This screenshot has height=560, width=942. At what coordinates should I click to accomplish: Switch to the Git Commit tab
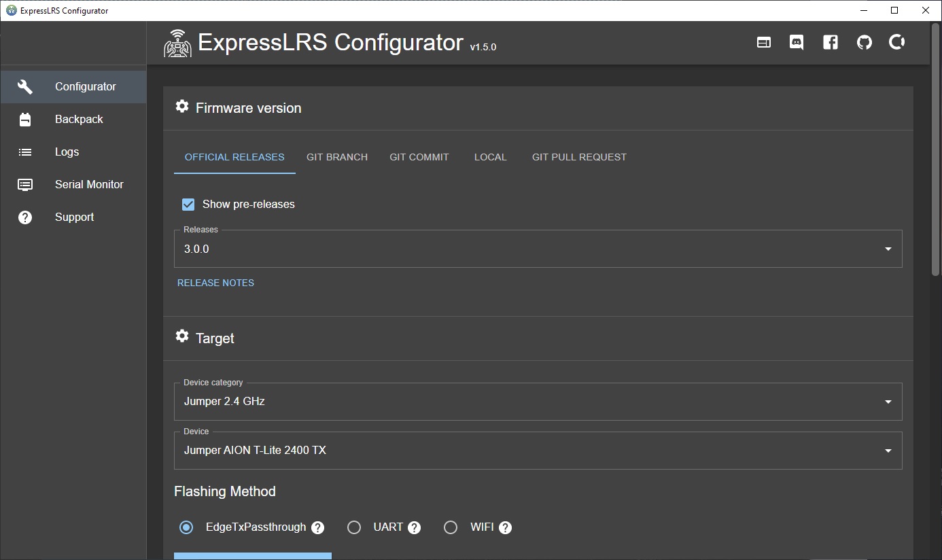tap(419, 157)
